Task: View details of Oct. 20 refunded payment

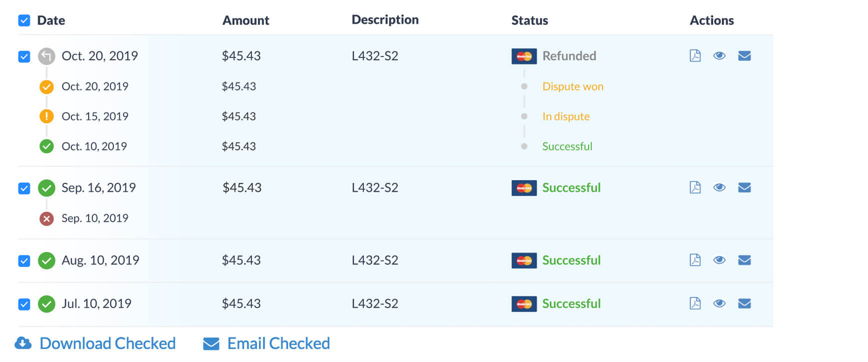Action: (x=719, y=55)
